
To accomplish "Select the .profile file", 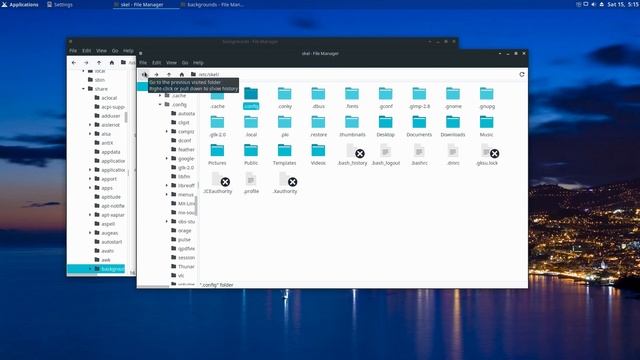I will 251,183.
